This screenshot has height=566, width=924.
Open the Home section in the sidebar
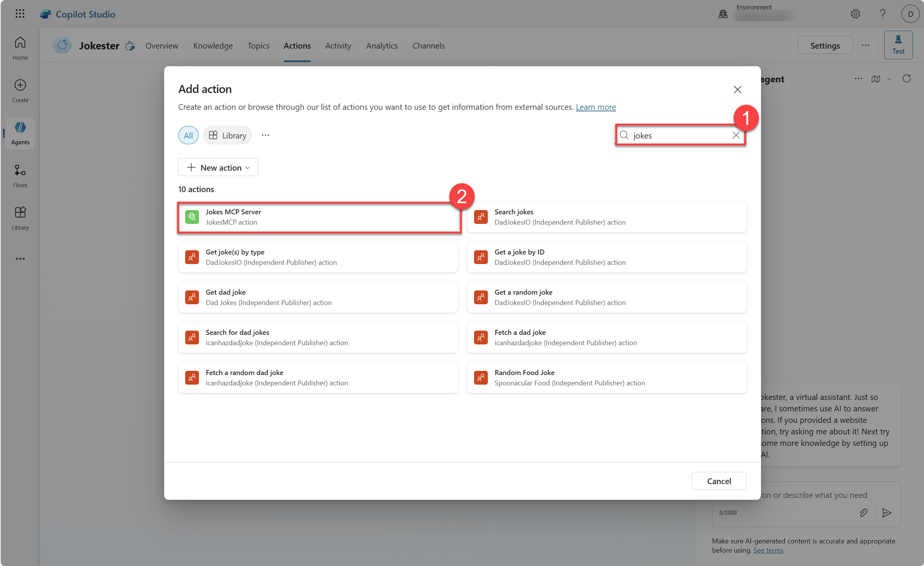20,47
